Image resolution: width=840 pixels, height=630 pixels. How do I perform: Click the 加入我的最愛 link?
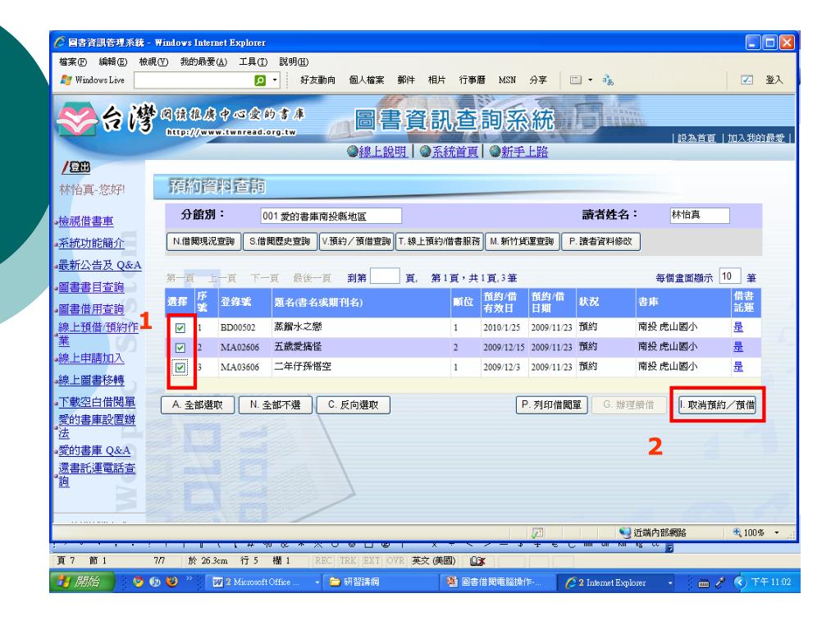point(756,138)
